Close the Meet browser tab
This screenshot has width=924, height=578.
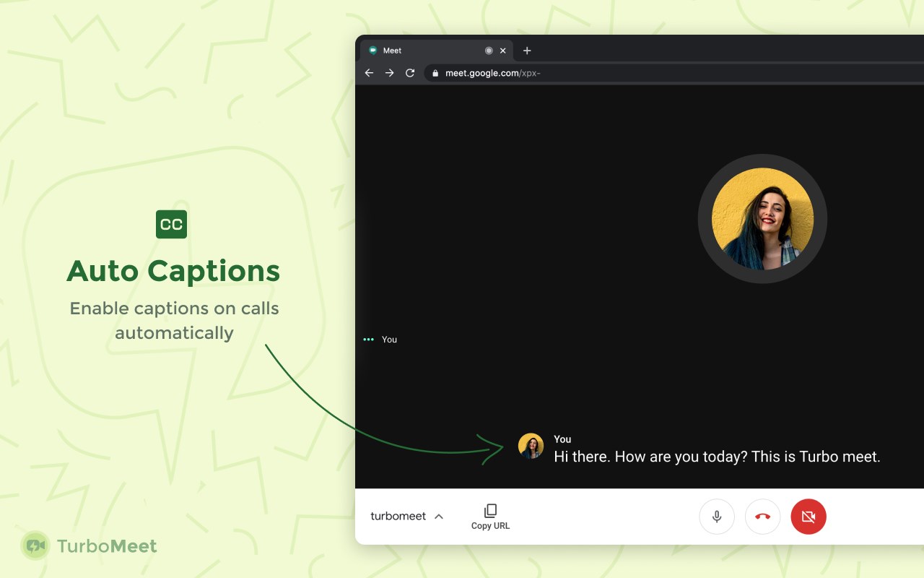pyautogui.click(x=503, y=51)
